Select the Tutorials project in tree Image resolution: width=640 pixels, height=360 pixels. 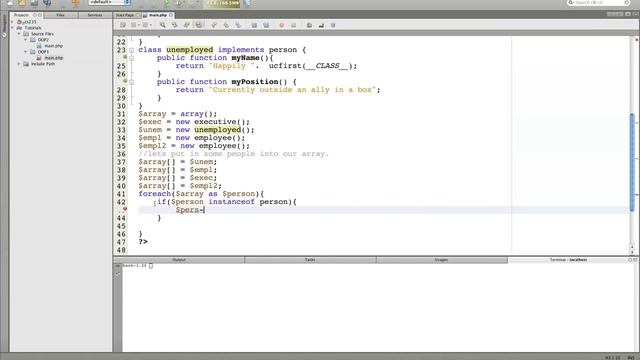(33, 28)
